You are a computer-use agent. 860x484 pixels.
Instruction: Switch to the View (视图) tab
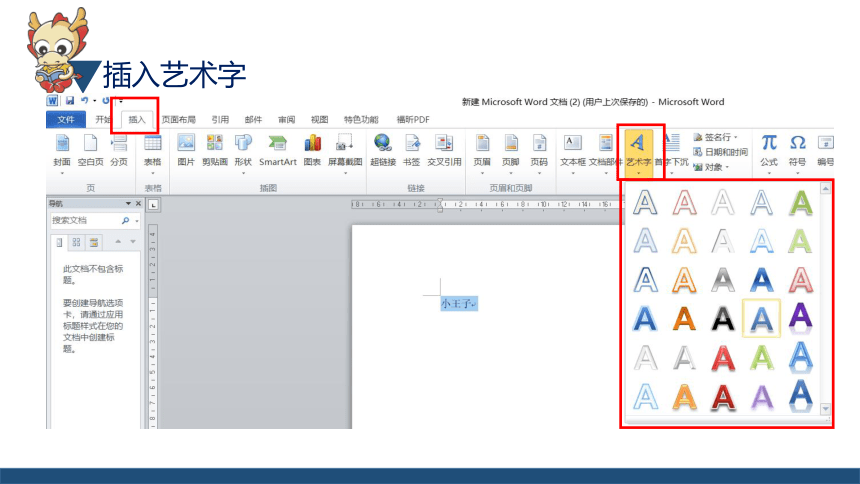pyautogui.click(x=319, y=120)
